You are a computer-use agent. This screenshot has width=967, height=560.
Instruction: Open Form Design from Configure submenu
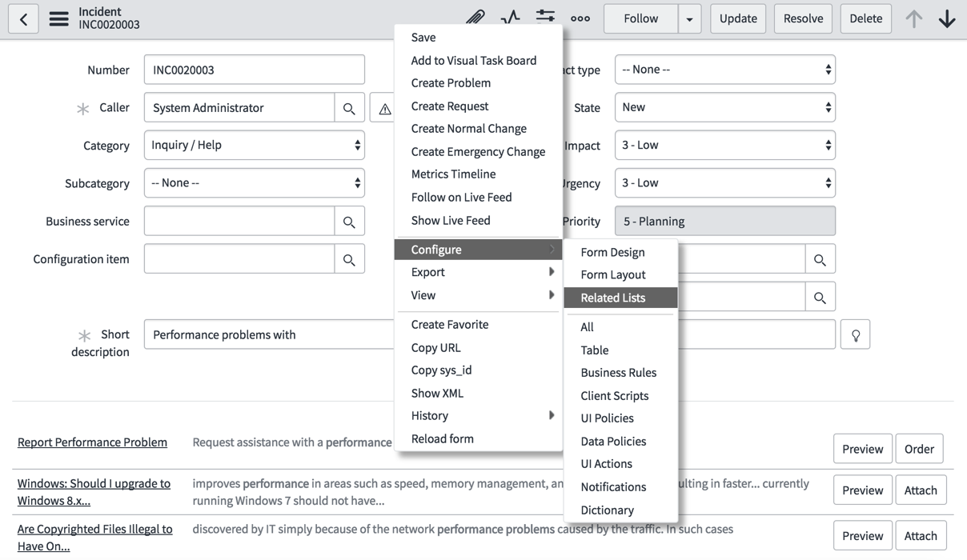(620, 252)
